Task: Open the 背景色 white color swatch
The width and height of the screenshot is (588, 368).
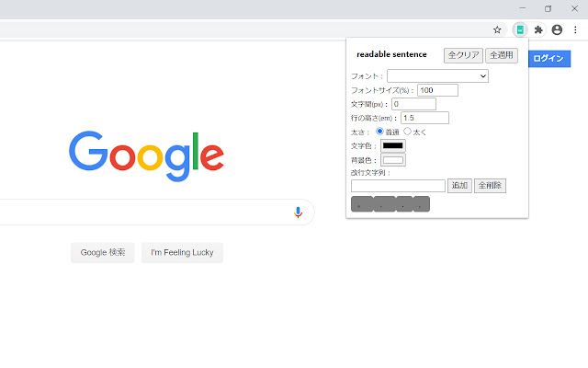Action: tap(393, 160)
